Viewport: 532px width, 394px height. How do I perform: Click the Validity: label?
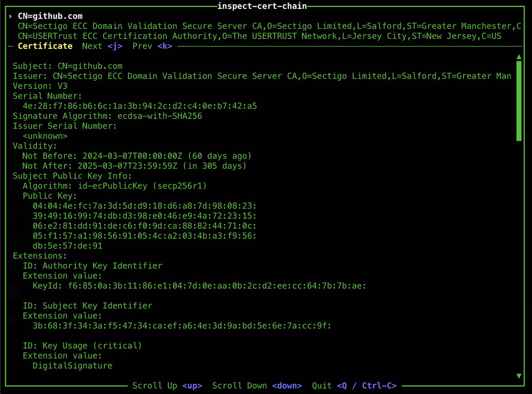click(x=35, y=146)
